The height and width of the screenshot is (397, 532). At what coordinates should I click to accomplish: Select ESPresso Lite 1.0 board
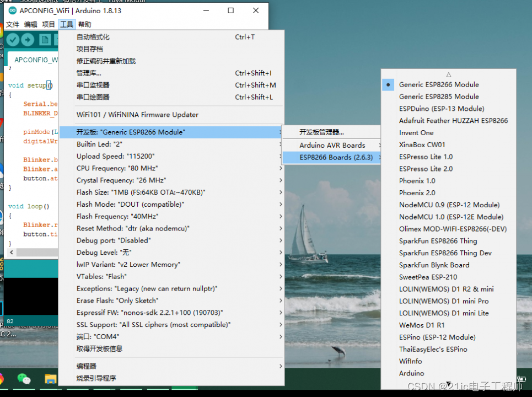click(x=449, y=157)
